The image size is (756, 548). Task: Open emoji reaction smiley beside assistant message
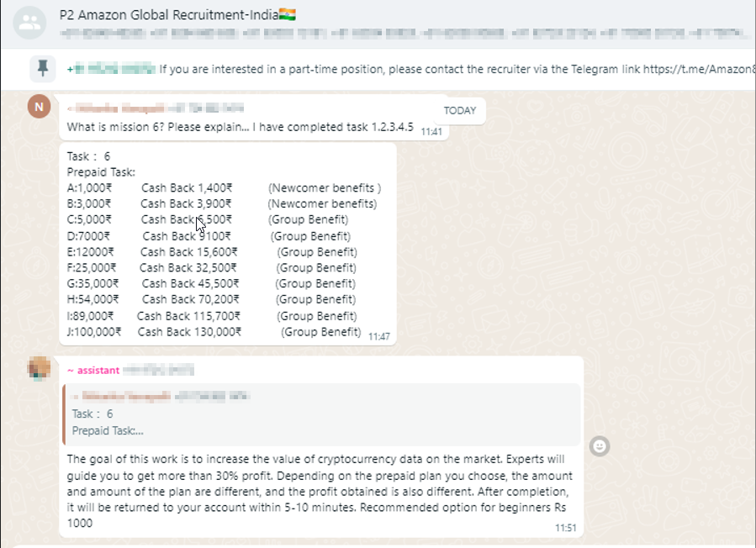(x=599, y=446)
